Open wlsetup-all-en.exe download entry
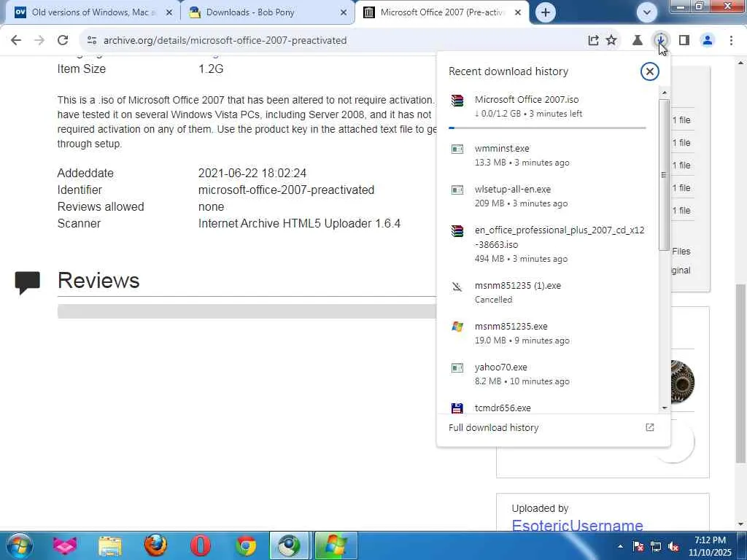 click(x=547, y=196)
